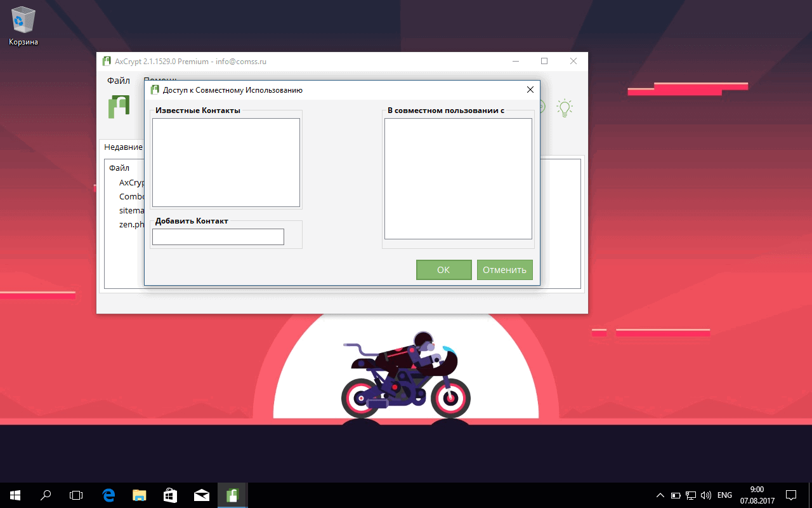
Task: Select the zen.ph... file row in AxCrypt list
Action: coord(132,224)
